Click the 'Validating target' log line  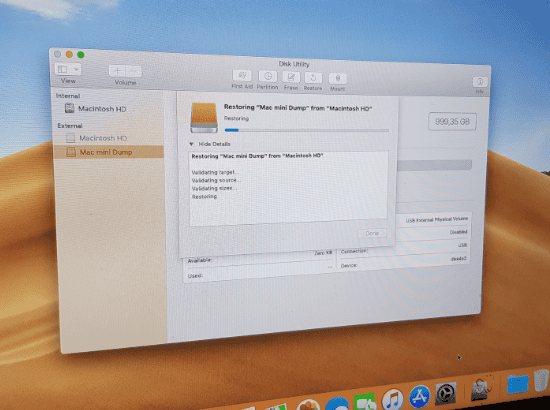pyautogui.click(x=215, y=172)
